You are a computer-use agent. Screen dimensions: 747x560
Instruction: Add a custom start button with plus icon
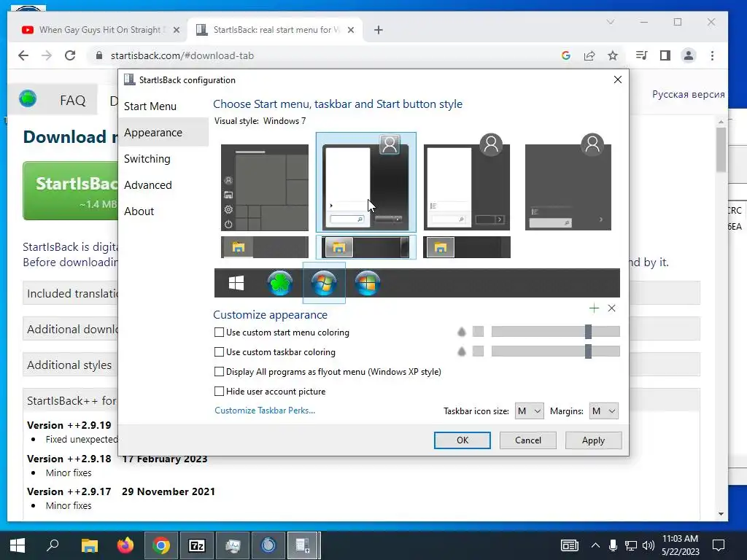(x=594, y=308)
